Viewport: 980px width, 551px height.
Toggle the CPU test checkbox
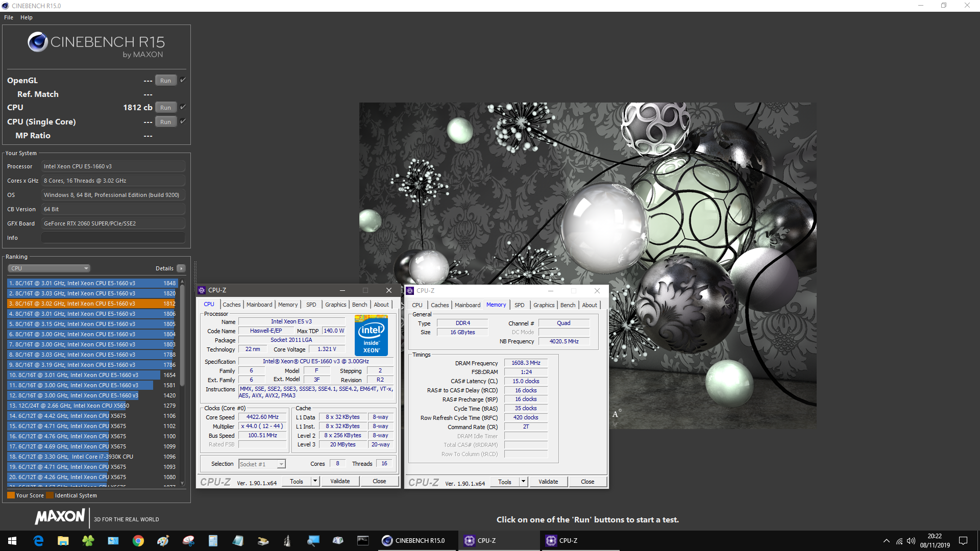(183, 107)
